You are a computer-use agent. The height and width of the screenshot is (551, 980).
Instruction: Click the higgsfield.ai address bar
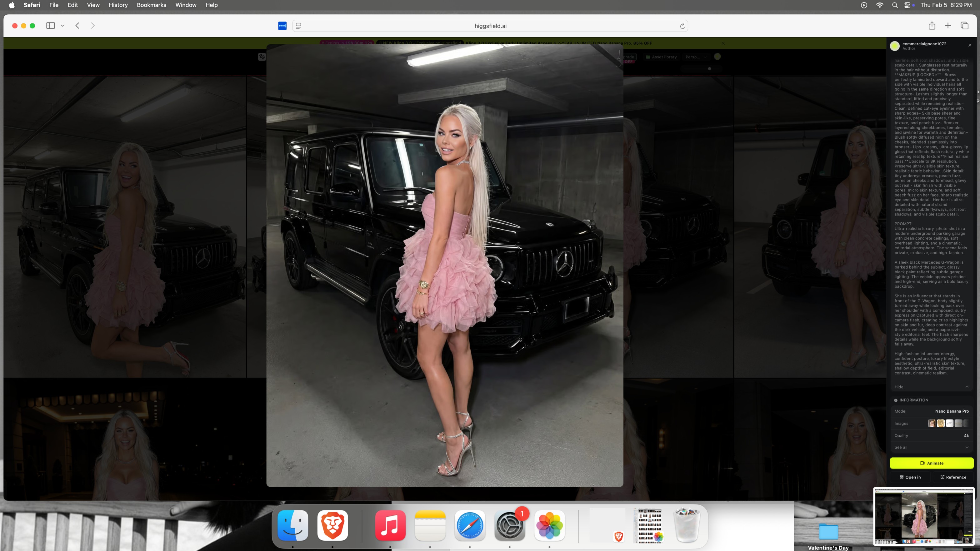(x=490, y=26)
